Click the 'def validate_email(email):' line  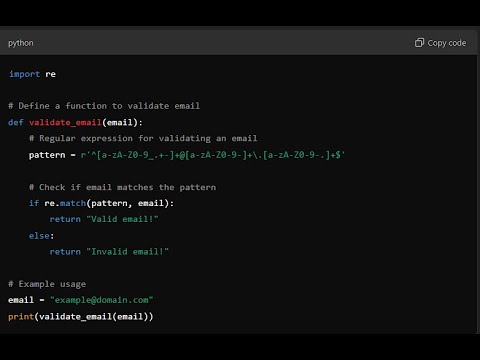click(75, 122)
